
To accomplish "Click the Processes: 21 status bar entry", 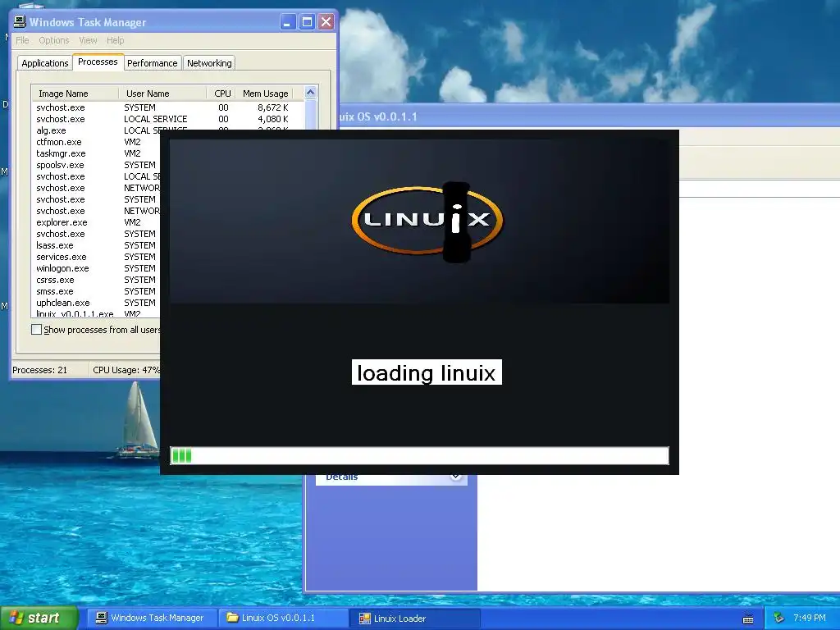I will coord(40,370).
